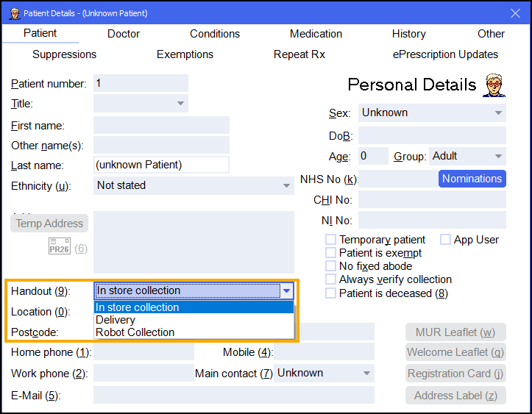This screenshot has width=532, height=414.
Task: Click the Personal Details patient avatar icon
Action: [x=494, y=85]
